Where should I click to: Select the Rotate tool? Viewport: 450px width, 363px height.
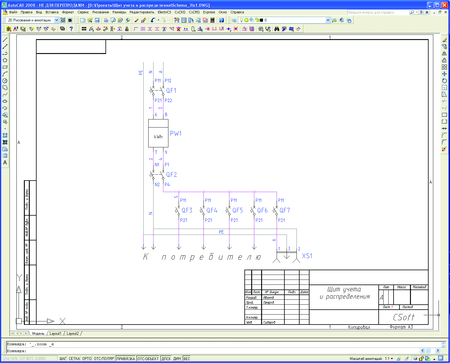tap(444, 81)
